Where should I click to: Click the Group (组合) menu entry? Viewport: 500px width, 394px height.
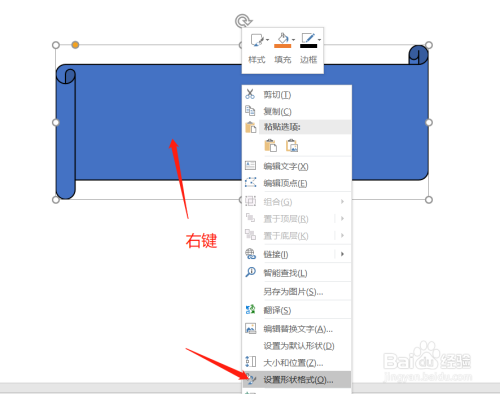coord(297,202)
